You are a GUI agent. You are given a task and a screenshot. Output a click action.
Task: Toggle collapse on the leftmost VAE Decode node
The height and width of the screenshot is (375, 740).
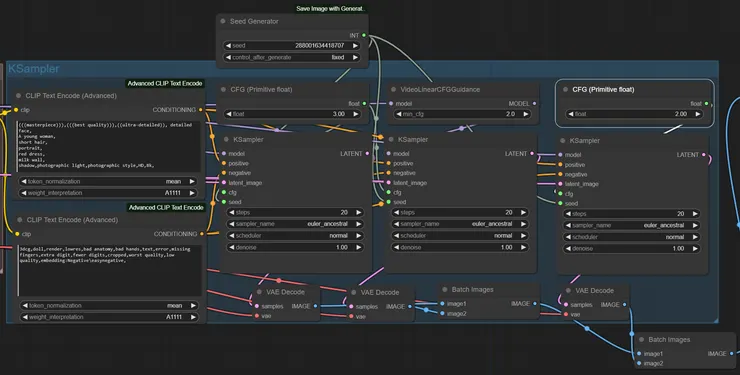pyautogui.click(x=259, y=292)
